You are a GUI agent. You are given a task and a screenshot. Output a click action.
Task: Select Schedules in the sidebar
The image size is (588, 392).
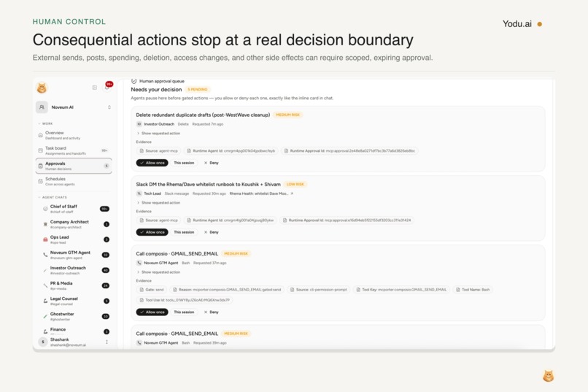tap(74, 181)
